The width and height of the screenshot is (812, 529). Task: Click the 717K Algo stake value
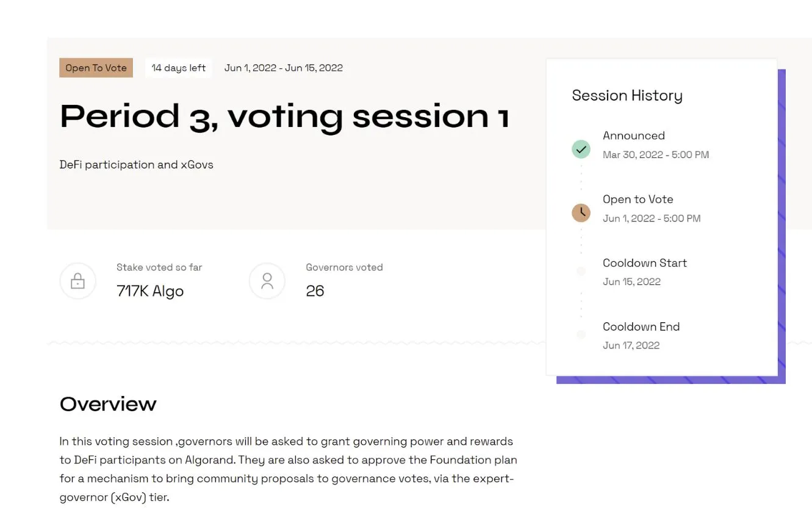point(150,291)
